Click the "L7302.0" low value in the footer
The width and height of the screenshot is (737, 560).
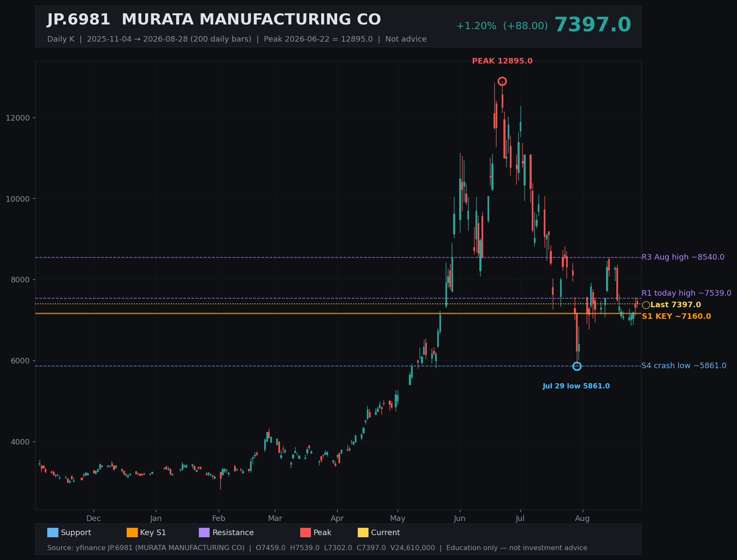(x=338, y=548)
